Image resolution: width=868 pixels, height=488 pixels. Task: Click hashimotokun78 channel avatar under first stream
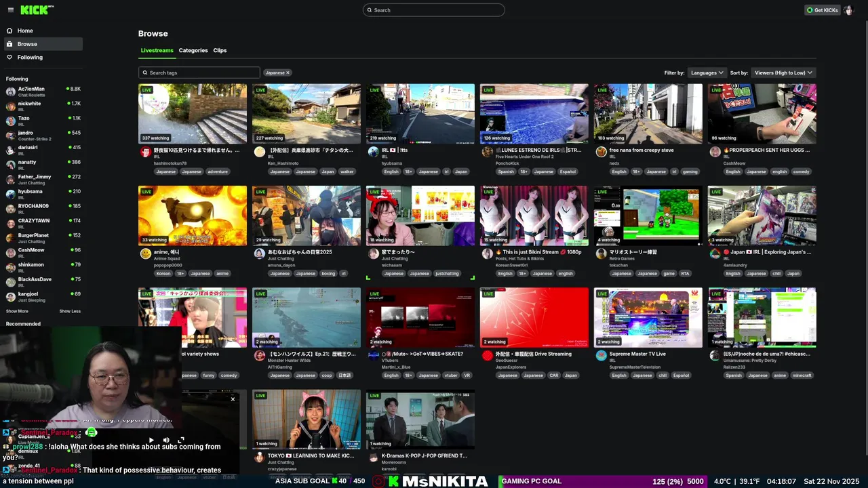pos(145,152)
